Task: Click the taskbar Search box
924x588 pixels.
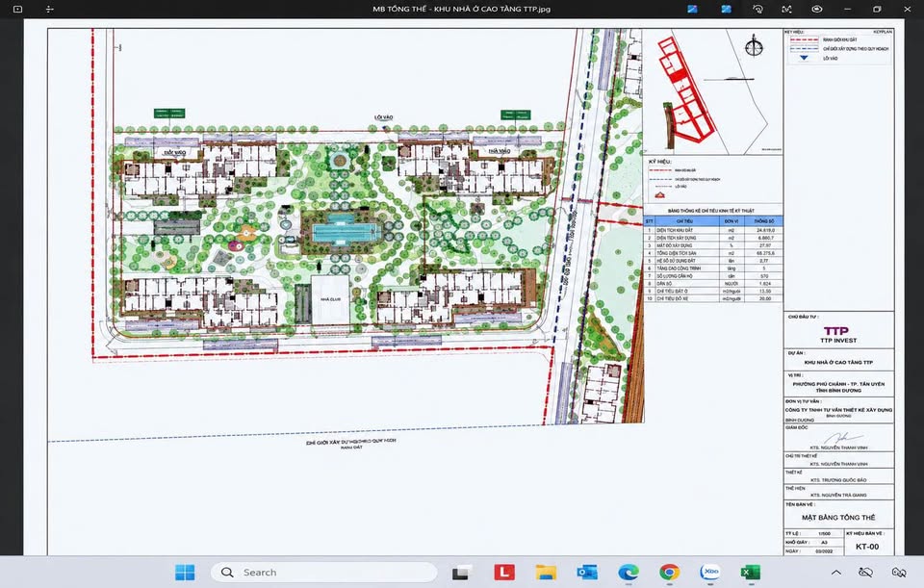Action: [324, 572]
